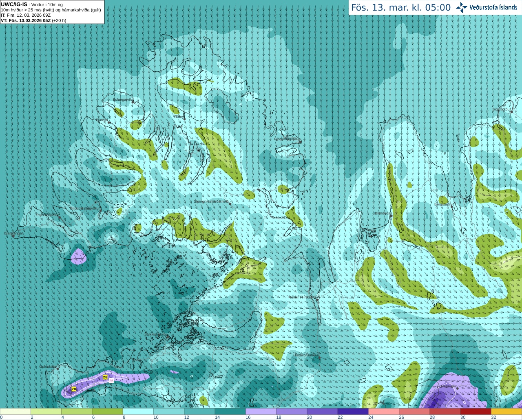Select the 2–4 light green legend swatch

[46, 411]
